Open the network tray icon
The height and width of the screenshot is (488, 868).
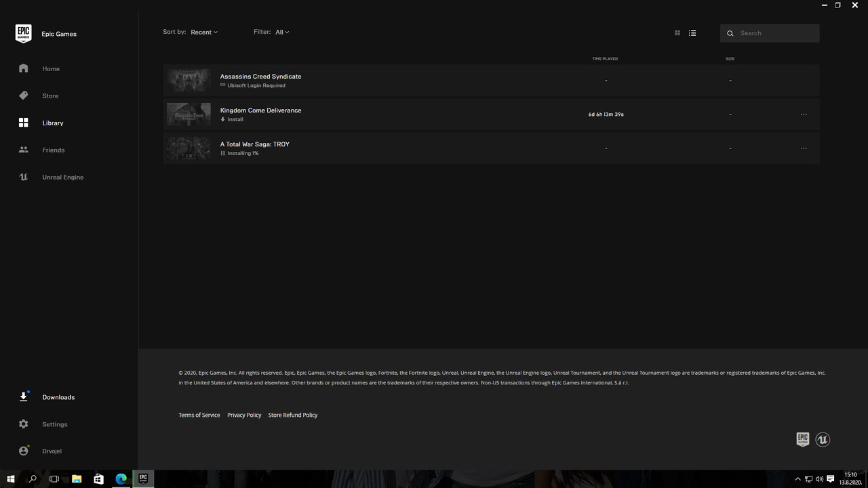(809, 479)
